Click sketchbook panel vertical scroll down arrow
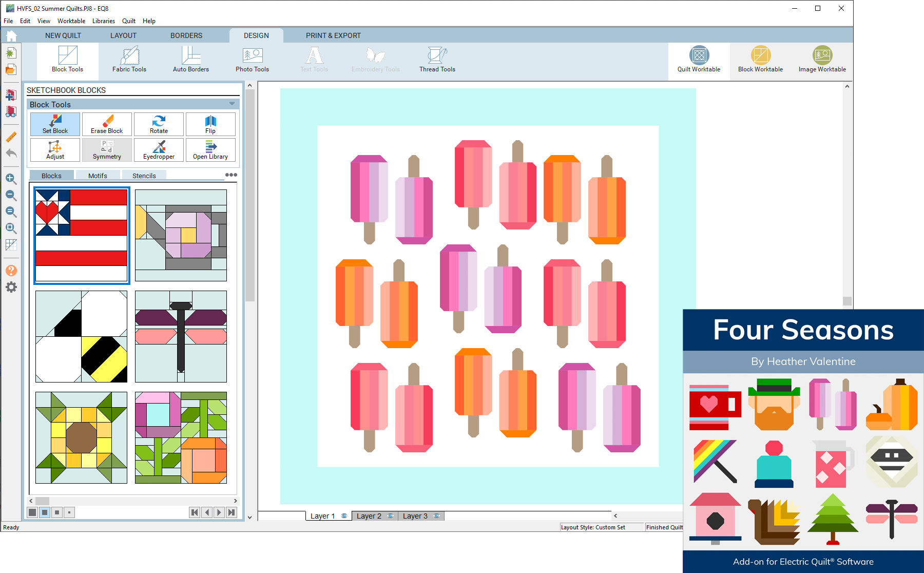924x573 pixels. (250, 517)
